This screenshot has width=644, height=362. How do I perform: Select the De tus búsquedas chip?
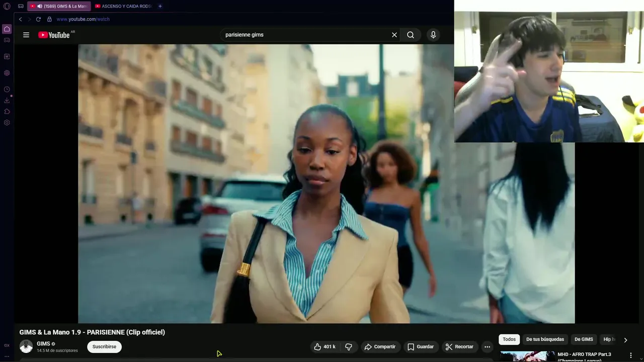click(x=545, y=339)
